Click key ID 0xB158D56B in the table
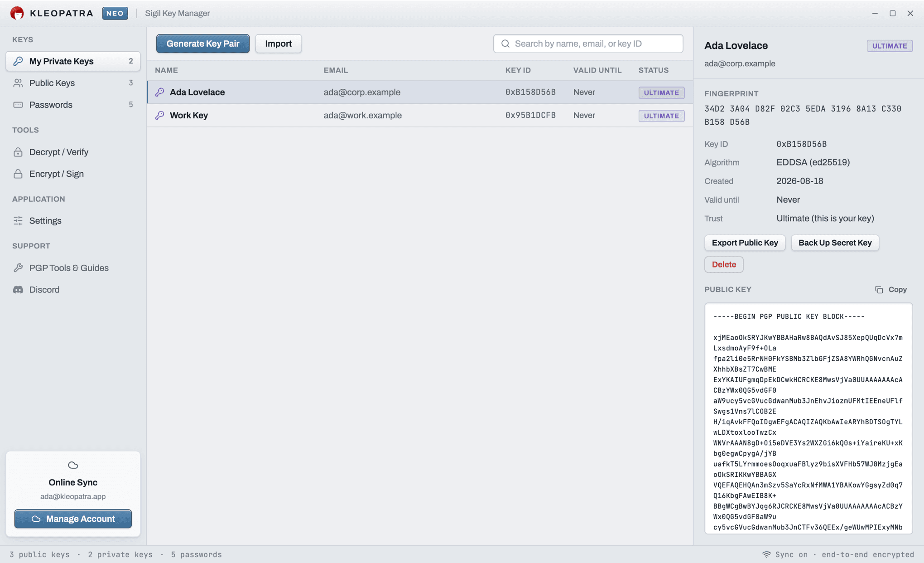This screenshot has height=563, width=924. [530, 92]
